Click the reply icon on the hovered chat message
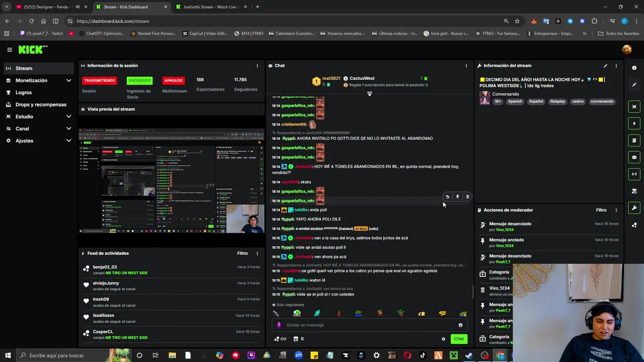This screenshot has height=362, width=644. pyautogui.click(x=447, y=197)
